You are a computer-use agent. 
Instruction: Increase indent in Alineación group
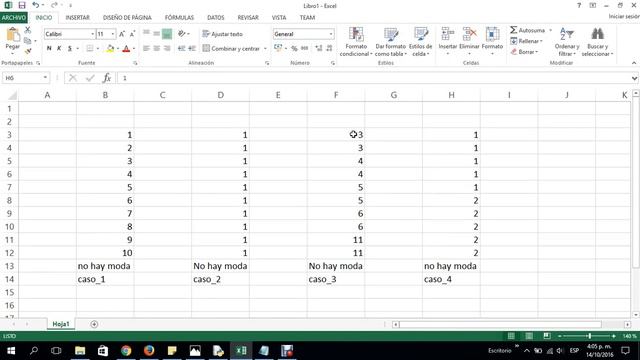click(x=192, y=49)
